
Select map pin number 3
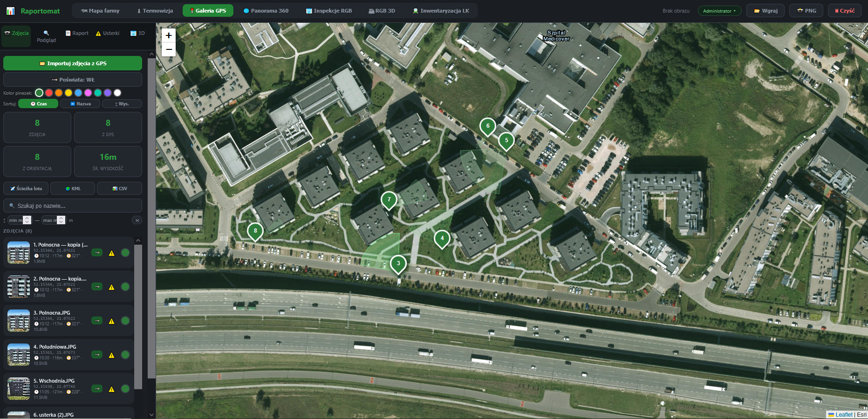[398, 264]
